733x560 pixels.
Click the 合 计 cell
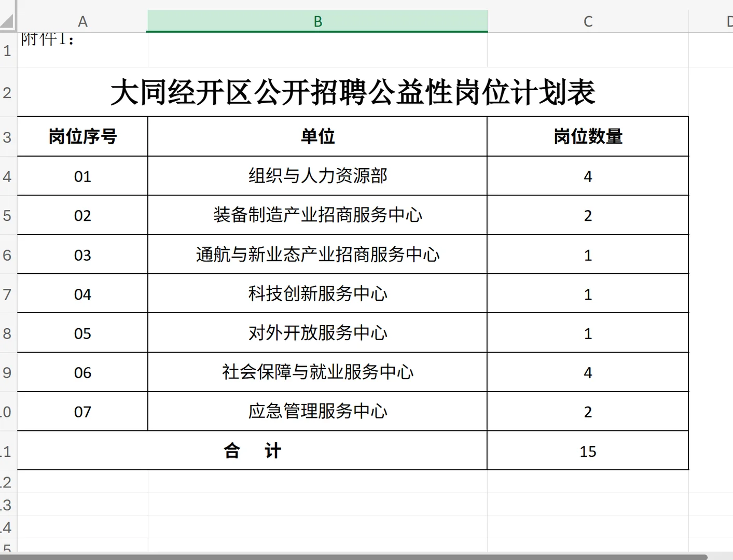[x=252, y=451]
